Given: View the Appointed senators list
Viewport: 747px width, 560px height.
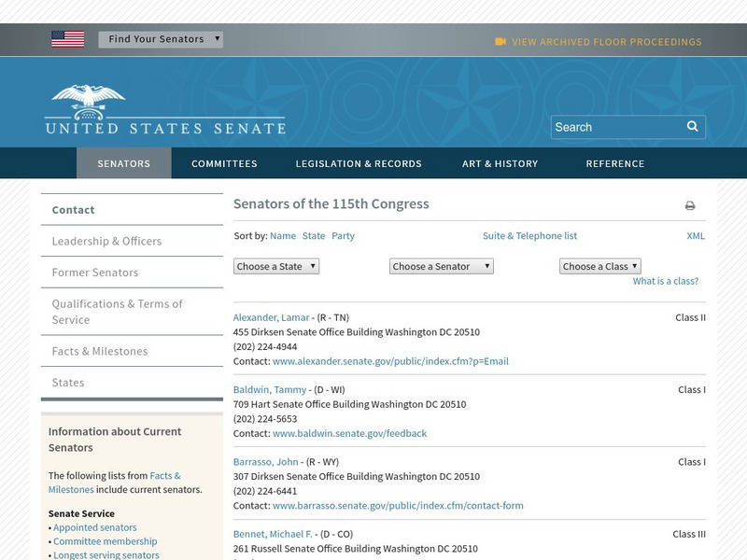Looking at the screenshot, I should point(96,526).
